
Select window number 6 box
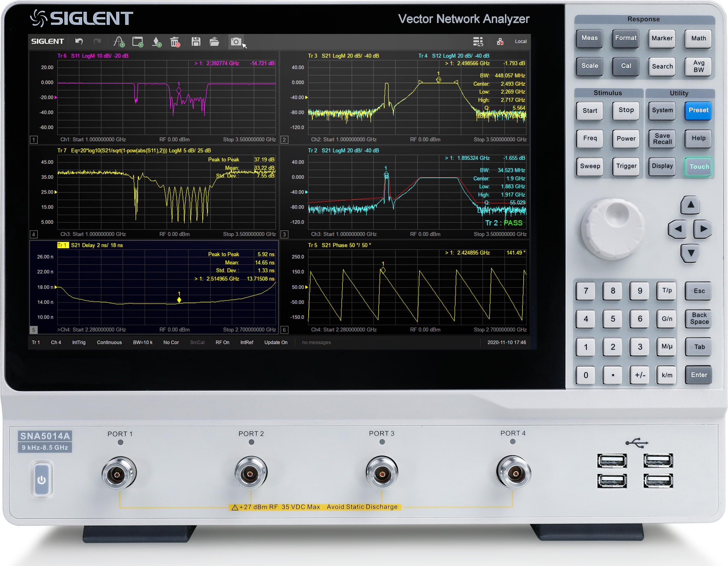pyautogui.click(x=284, y=330)
